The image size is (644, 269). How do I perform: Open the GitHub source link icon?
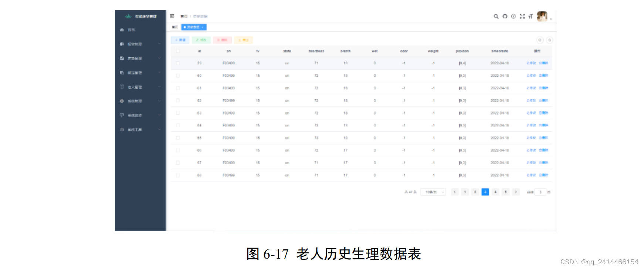505,16
